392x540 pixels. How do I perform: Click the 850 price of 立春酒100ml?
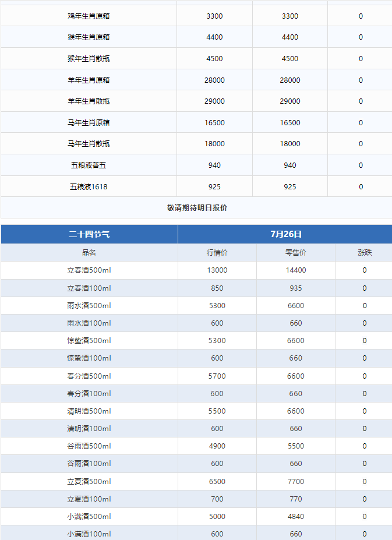pyautogui.click(x=217, y=288)
